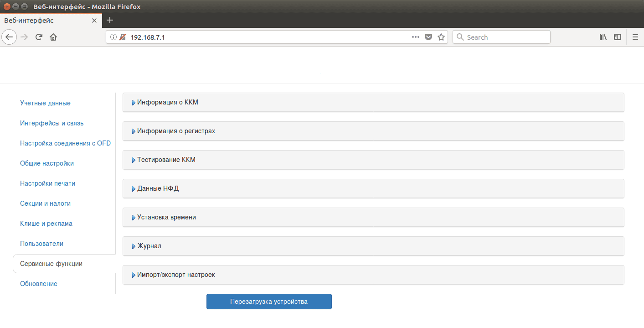Bookmark this page with the star
This screenshot has height=328, width=644.
coord(441,37)
